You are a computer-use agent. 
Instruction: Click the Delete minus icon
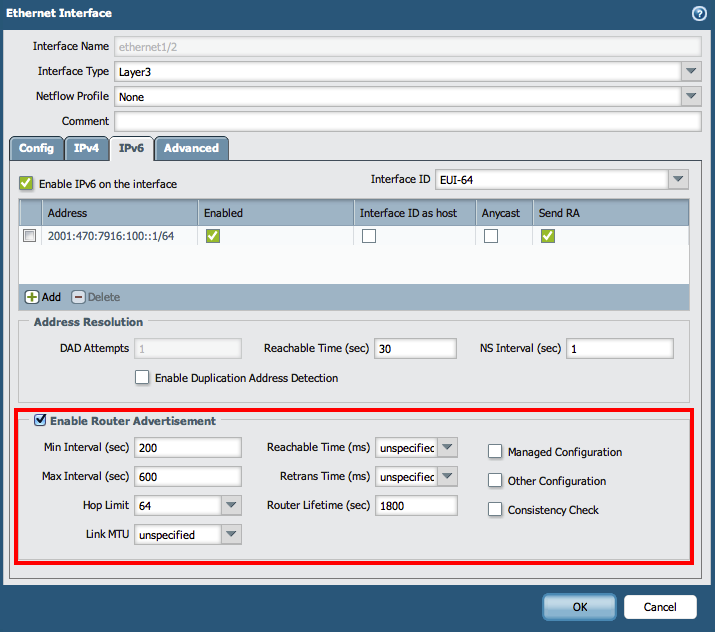point(78,297)
